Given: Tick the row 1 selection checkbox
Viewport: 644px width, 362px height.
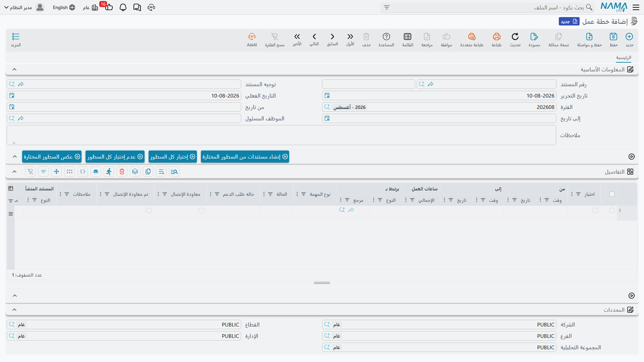Looking at the screenshot, I should [612, 210].
